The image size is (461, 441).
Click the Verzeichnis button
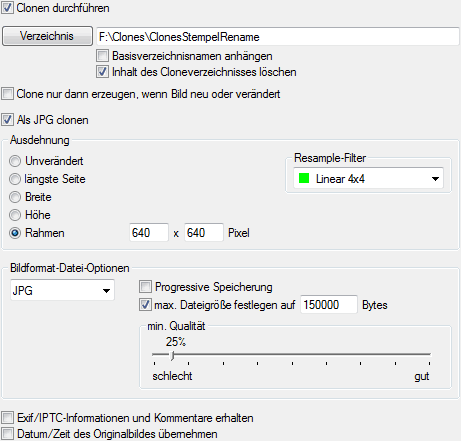[47, 36]
